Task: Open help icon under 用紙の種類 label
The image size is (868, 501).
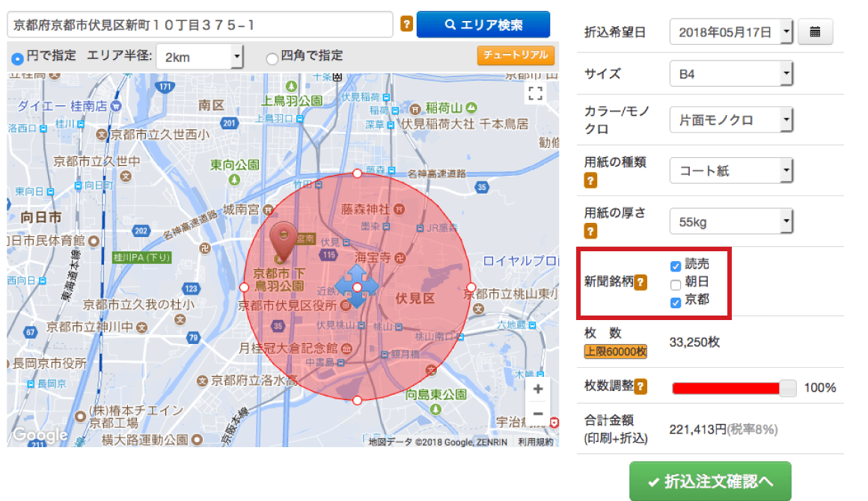Action: (x=590, y=181)
